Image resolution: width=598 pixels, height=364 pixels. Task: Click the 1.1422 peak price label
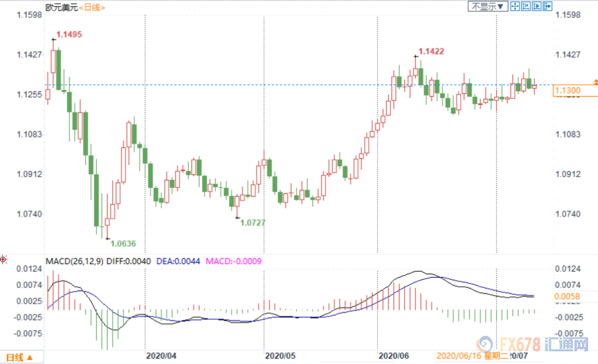click(432, 52)
